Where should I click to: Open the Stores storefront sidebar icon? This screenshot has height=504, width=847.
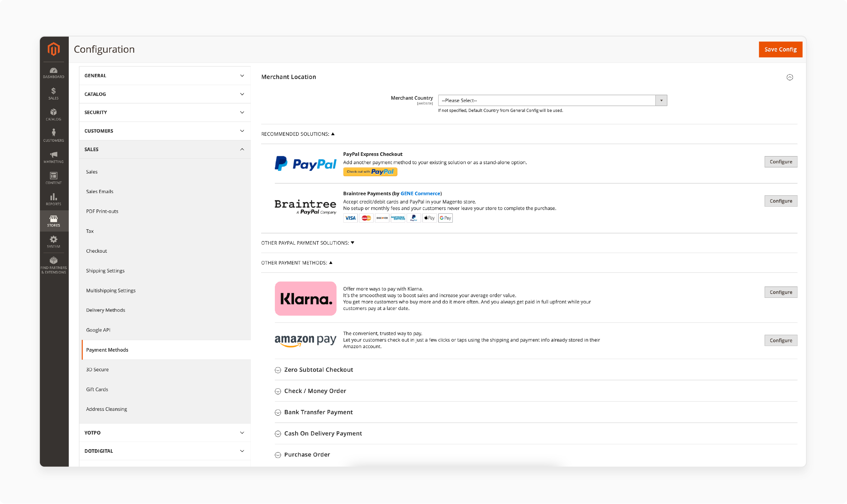click(x=54, y=221)
